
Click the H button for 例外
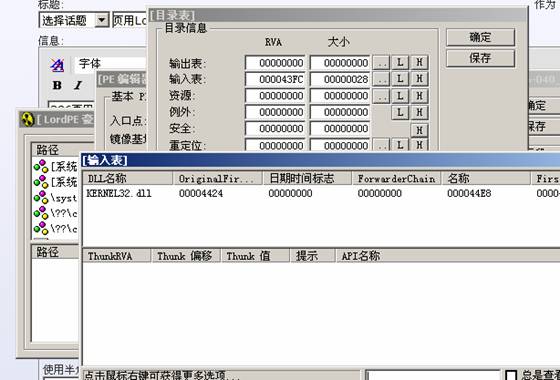[x=419, y=112]
